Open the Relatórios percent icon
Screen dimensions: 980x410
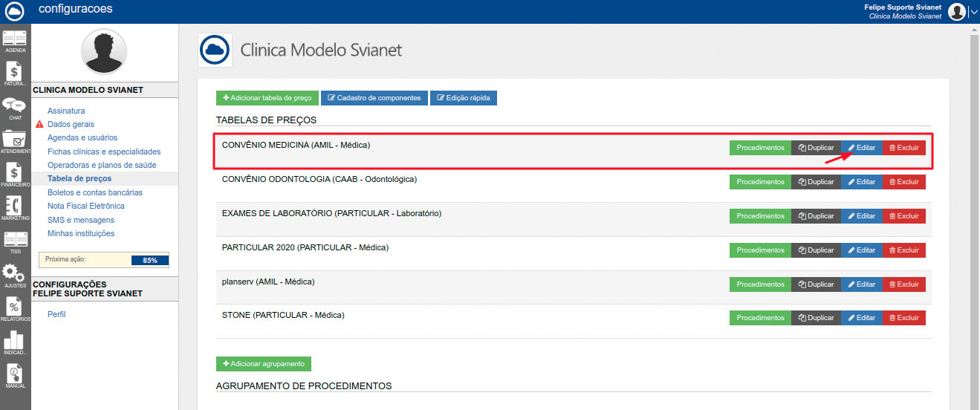pyautogui.click(x=15, y=309)
